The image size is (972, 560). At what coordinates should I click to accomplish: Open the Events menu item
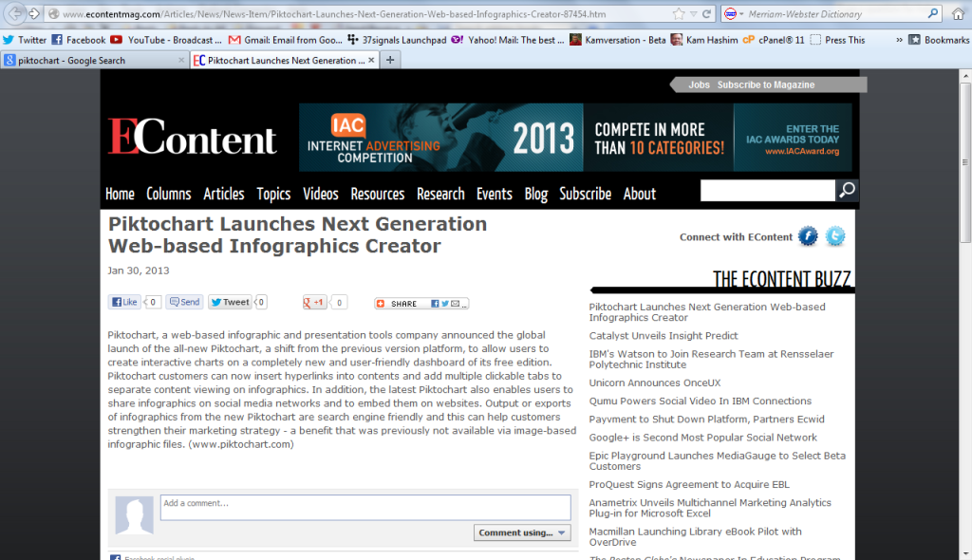tap(494, 194)
